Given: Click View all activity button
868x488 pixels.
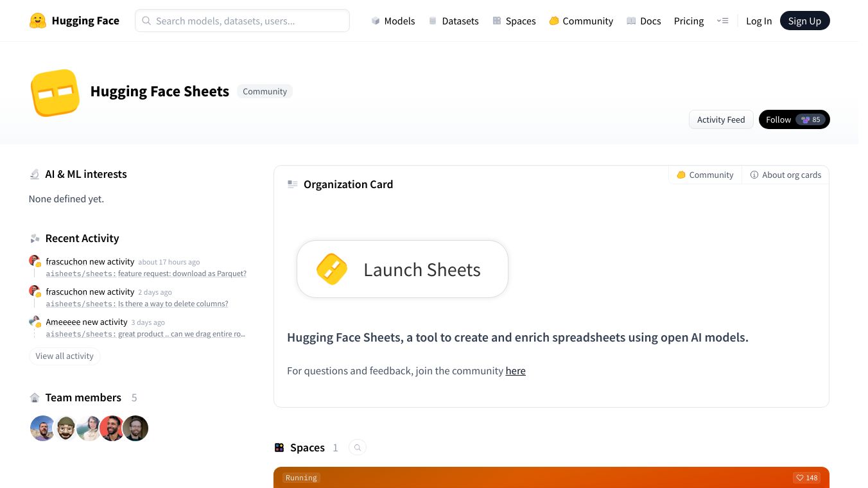Looking at the screenshot, I should tap(64, 356).
